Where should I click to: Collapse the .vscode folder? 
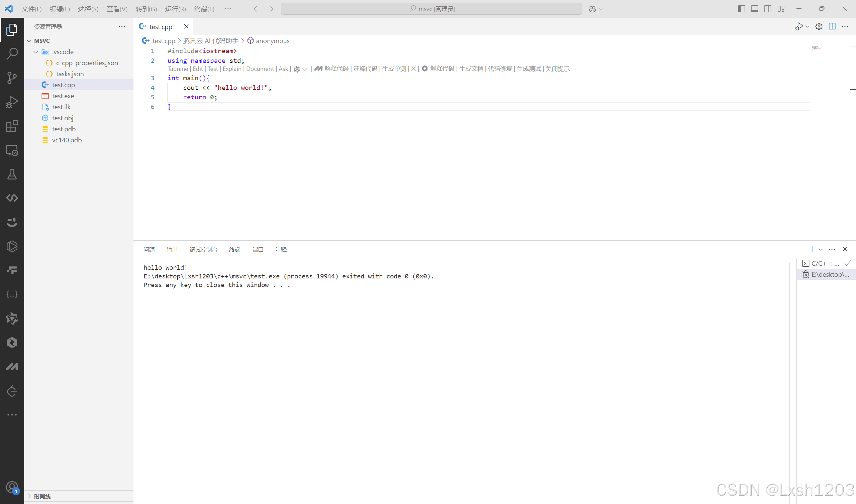coord(36,51)
